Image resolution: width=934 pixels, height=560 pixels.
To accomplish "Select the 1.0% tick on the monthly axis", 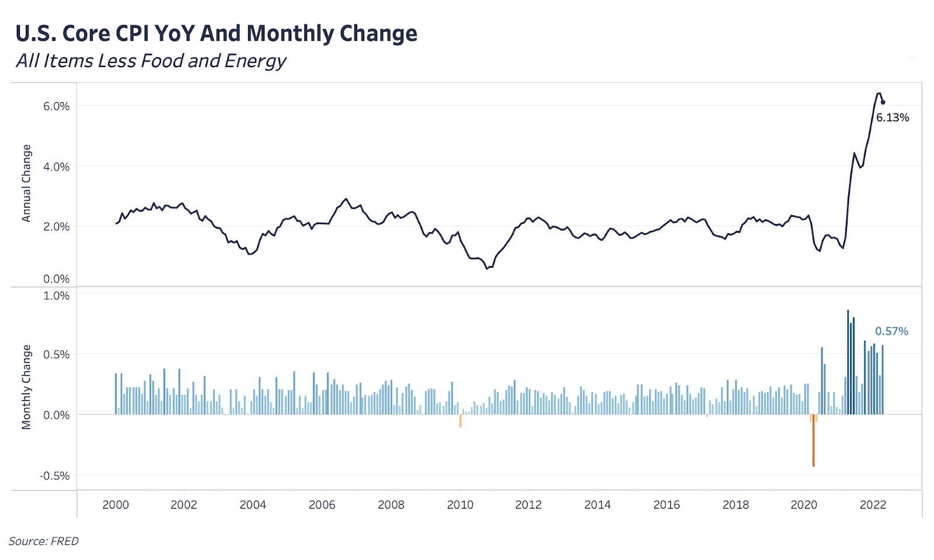I will point(56,296).
